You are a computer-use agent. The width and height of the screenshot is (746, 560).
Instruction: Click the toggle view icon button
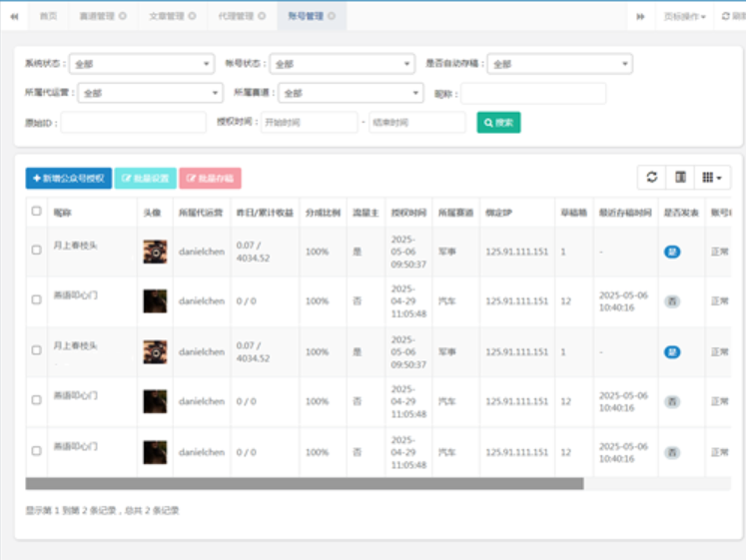680,178
